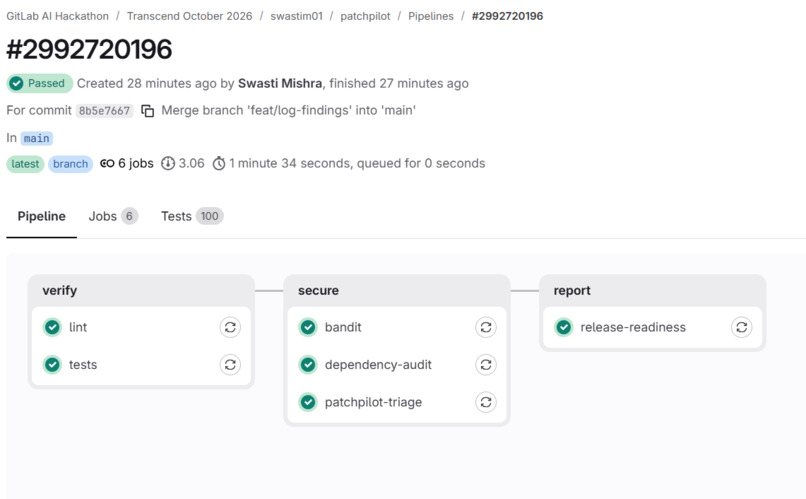The width and height of the screenshot is (806, 499).
Task: Click the pipeline title #2992720196 heading
Action: click(x=89, y=49)
